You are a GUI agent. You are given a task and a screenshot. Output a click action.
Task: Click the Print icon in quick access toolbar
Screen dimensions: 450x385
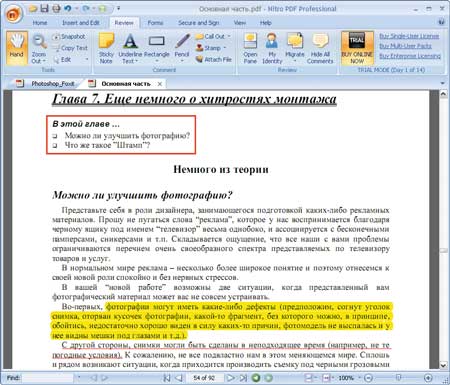coord(56,8)
